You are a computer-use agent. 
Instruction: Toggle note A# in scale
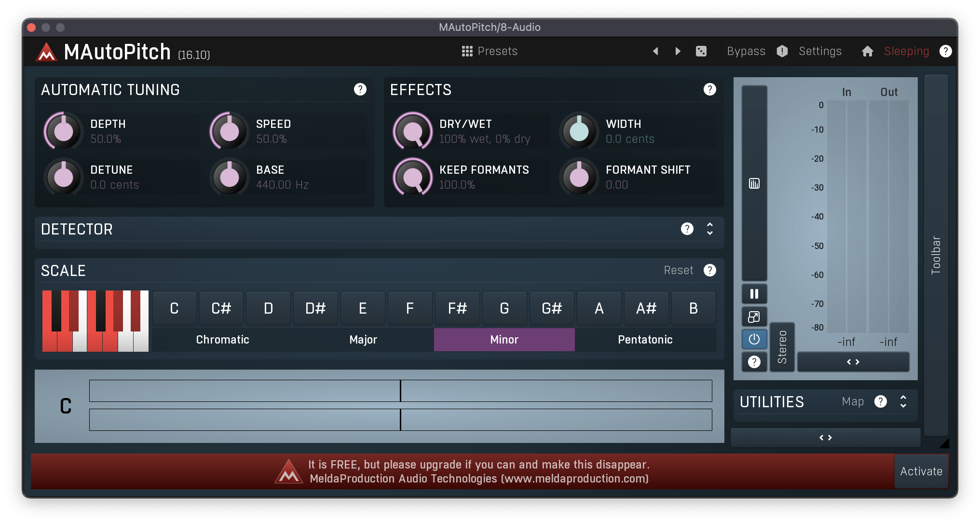646,308
